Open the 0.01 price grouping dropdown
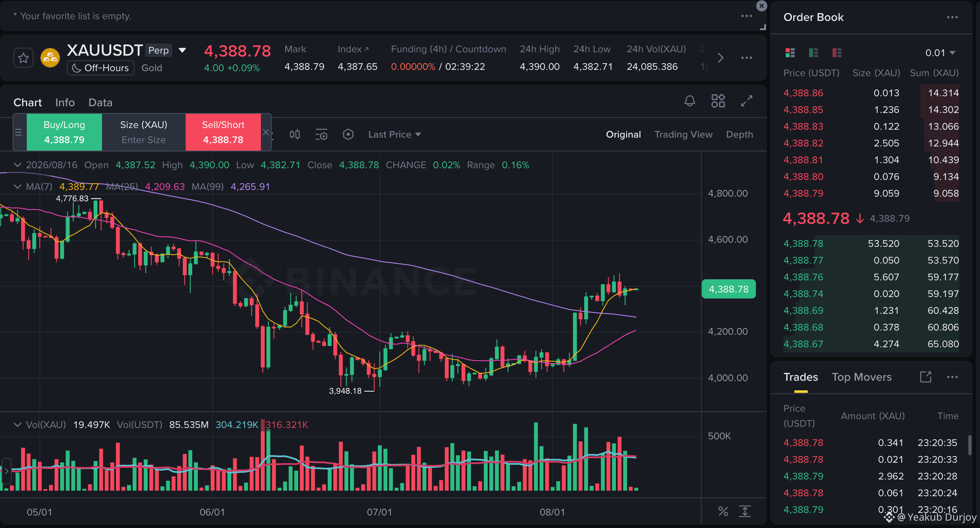The image size is (980, 528). pos(940,53)
